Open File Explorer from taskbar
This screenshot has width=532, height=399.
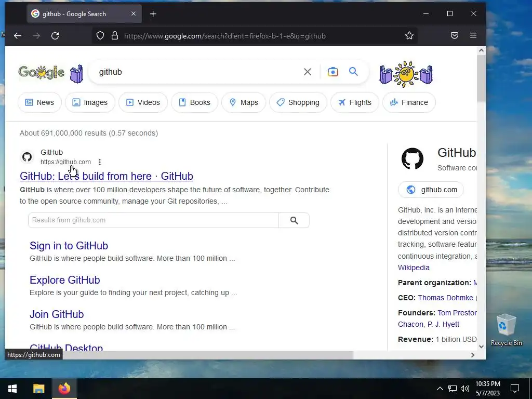click(38, 389)
